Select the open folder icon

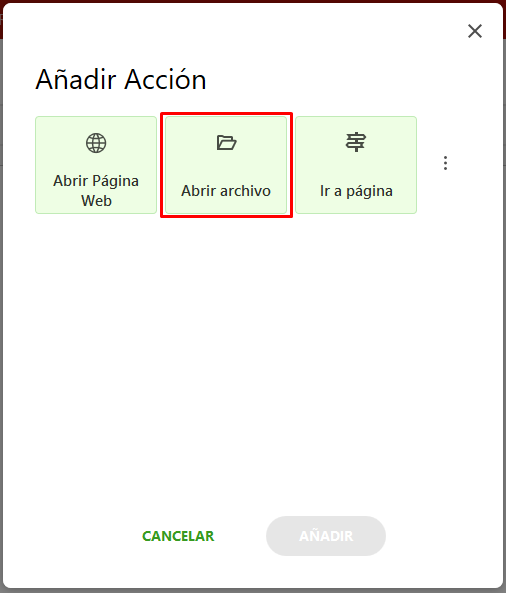[x=226, y=143]
